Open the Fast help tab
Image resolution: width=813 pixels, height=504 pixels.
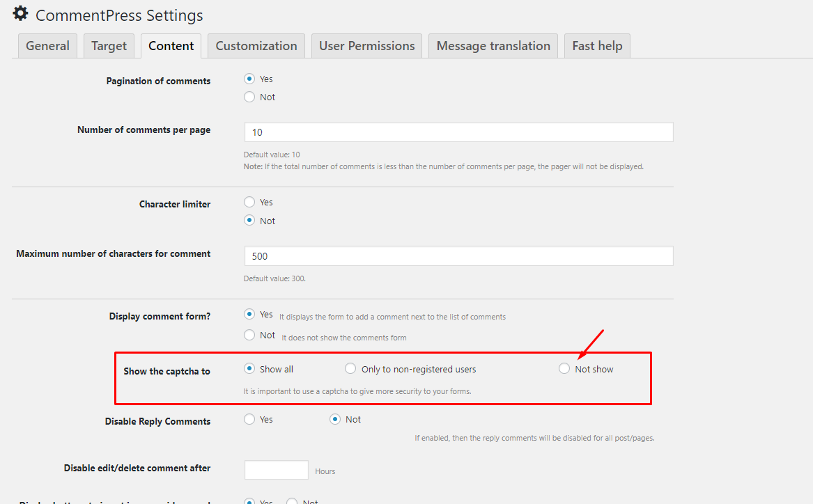597,46
